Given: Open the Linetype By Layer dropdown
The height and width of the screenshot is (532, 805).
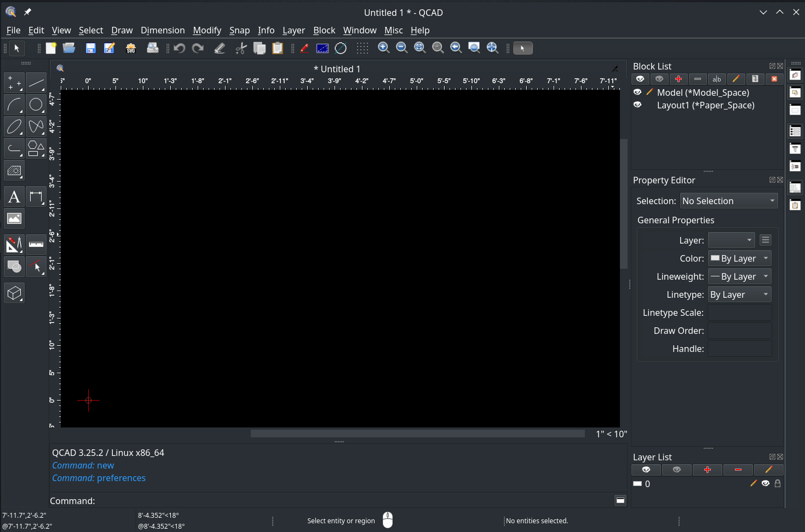Looking at the screenshot, I should click(x=740, y=294).
